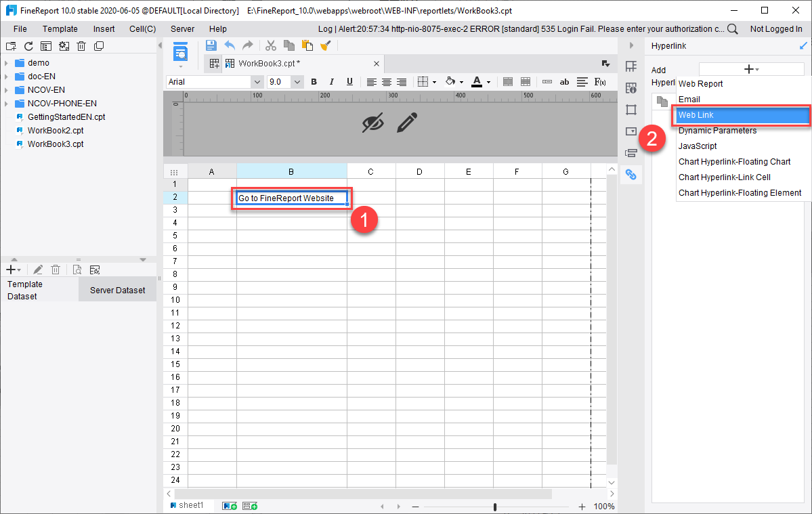Open the Hyperlink chain icon in sidebar
This screenshot has height=514, width=812.
point(631,175)
